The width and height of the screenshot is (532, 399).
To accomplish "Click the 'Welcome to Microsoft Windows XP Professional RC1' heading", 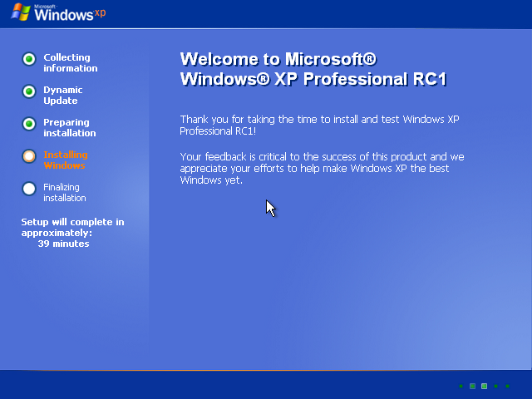I will point(313,69).
